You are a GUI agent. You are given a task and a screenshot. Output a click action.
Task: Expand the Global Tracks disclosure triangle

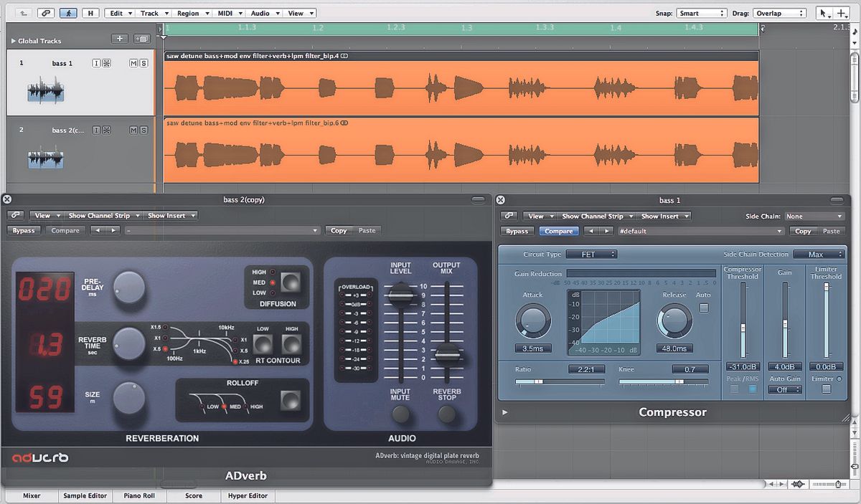(x=14, y=41)
